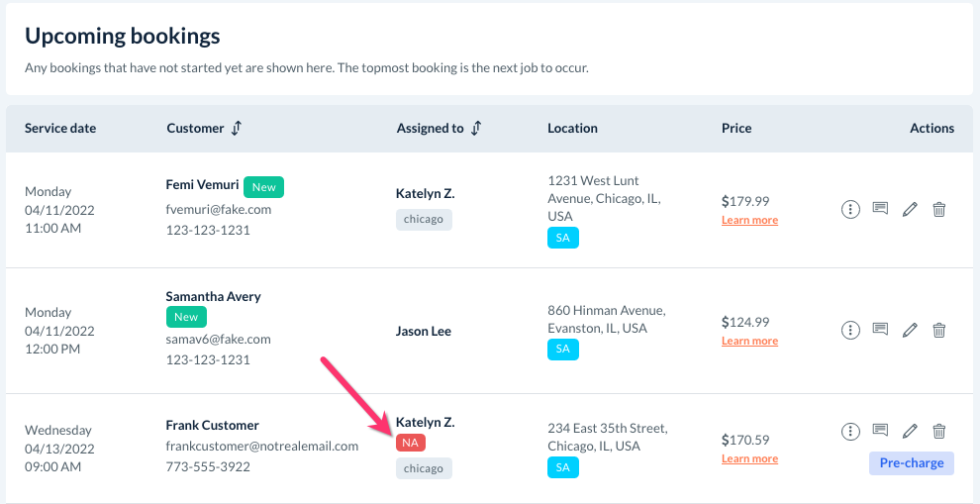Sort bookings by Customer column arrows
The width and height of the screenshot is (980, 504).
coord(237,128)
